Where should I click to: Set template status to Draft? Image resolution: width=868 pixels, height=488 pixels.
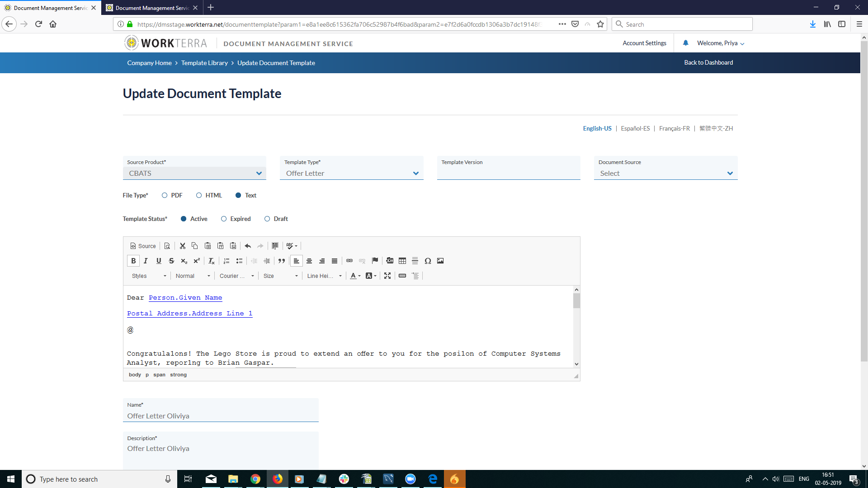point(267,219)
